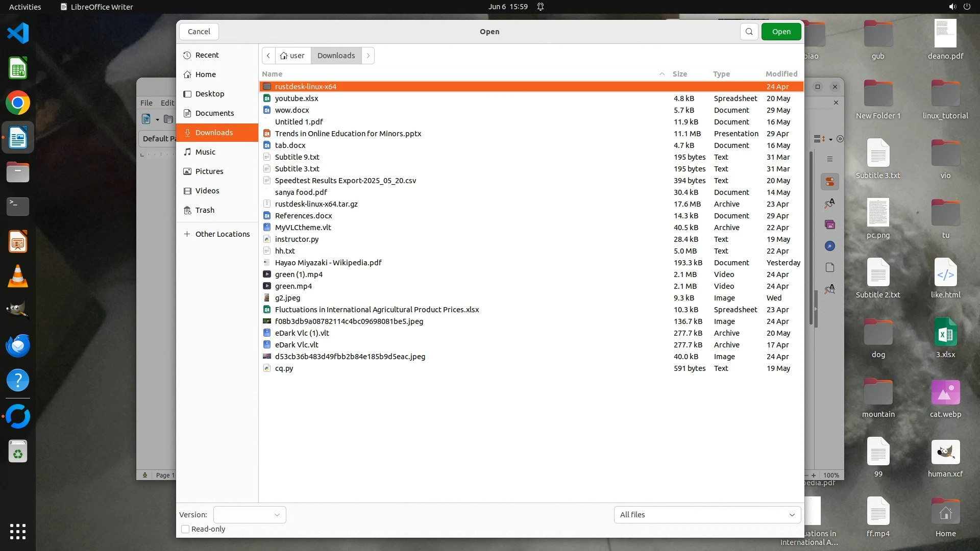Launch VLC media player from the dock
Viewport: 980px width, 551px height.
(x=18, y=277)
